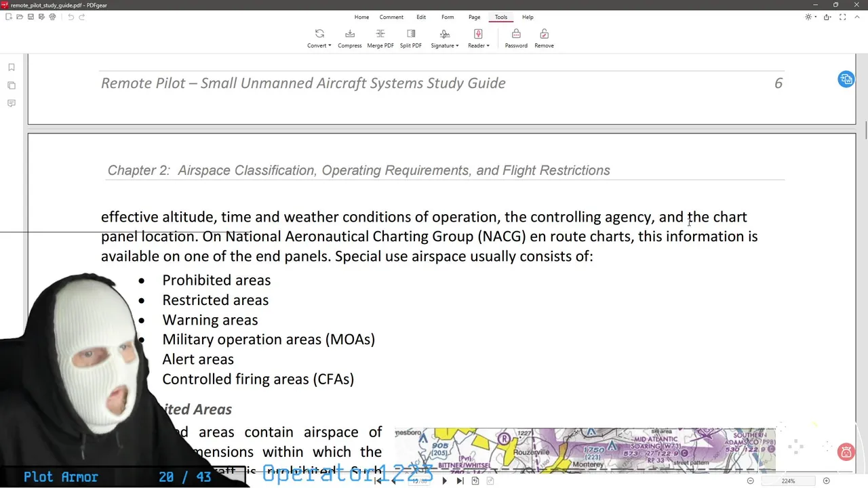
Task: Toggle the theme brightness sun icon
Action: click(808, 17)
